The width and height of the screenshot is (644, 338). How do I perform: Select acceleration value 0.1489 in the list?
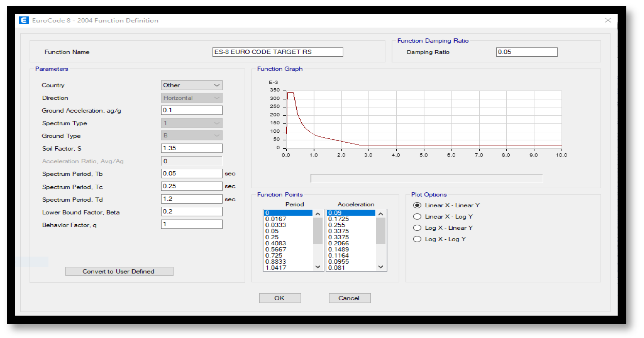pyautogui.click(x=338, y=249)
